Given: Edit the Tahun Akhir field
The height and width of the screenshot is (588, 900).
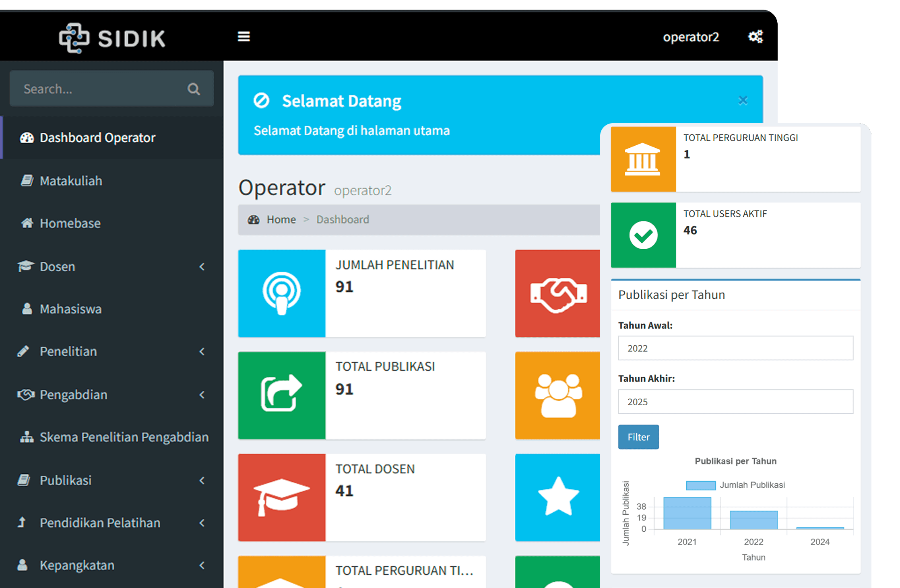Looking at the screenshot, I should (x=735, y=402).
